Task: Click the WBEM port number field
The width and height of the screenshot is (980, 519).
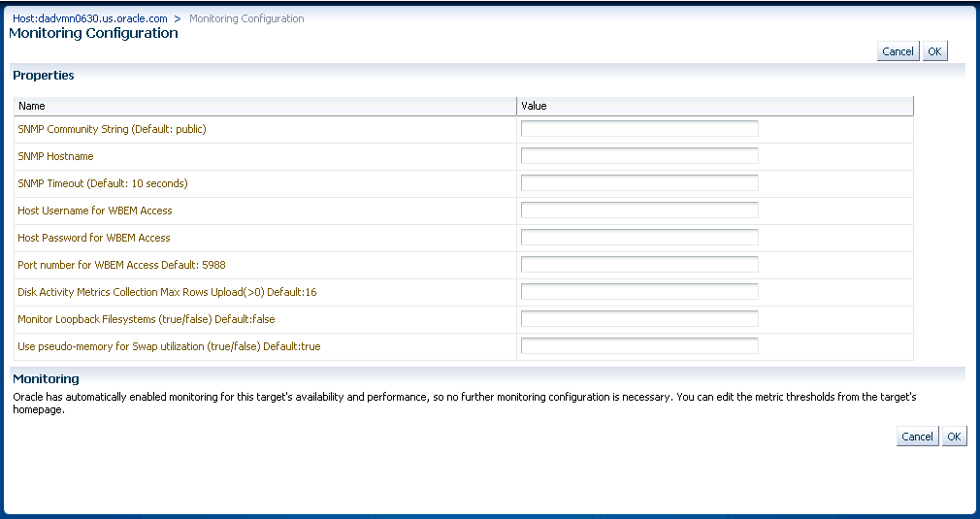Action: pyautogui.click(x=639, y=265)
